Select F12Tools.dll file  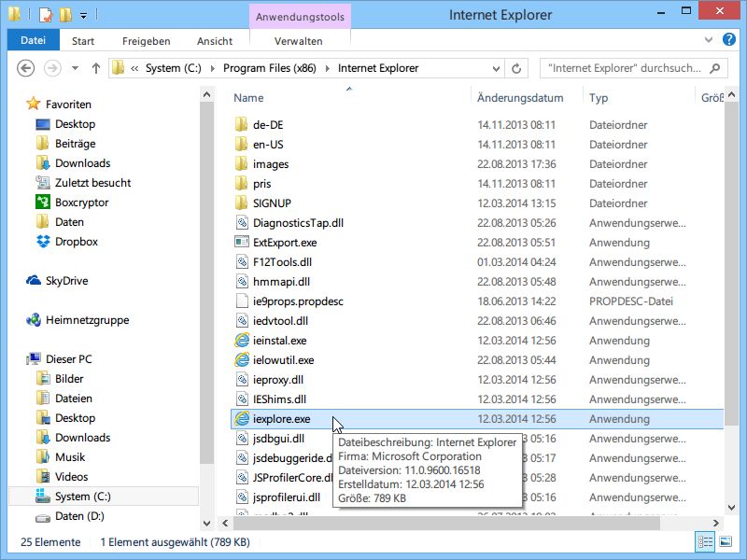click(x=282, y=262)
